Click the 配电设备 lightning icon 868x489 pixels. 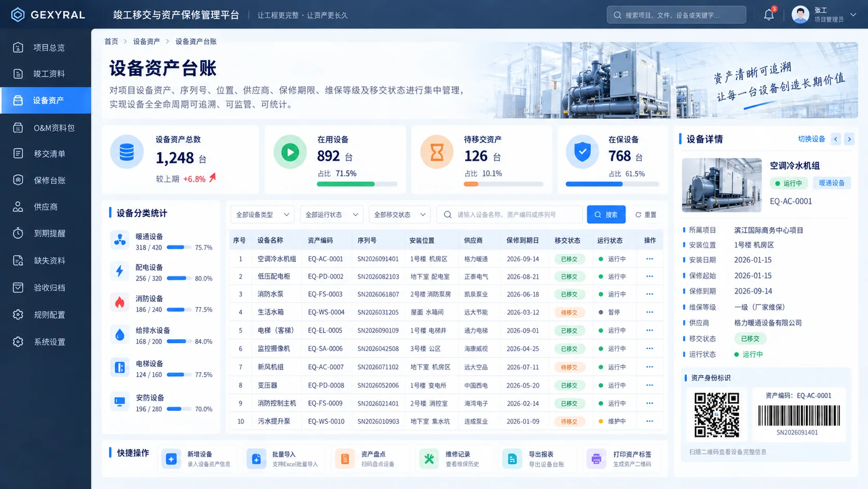pos(120,271)
